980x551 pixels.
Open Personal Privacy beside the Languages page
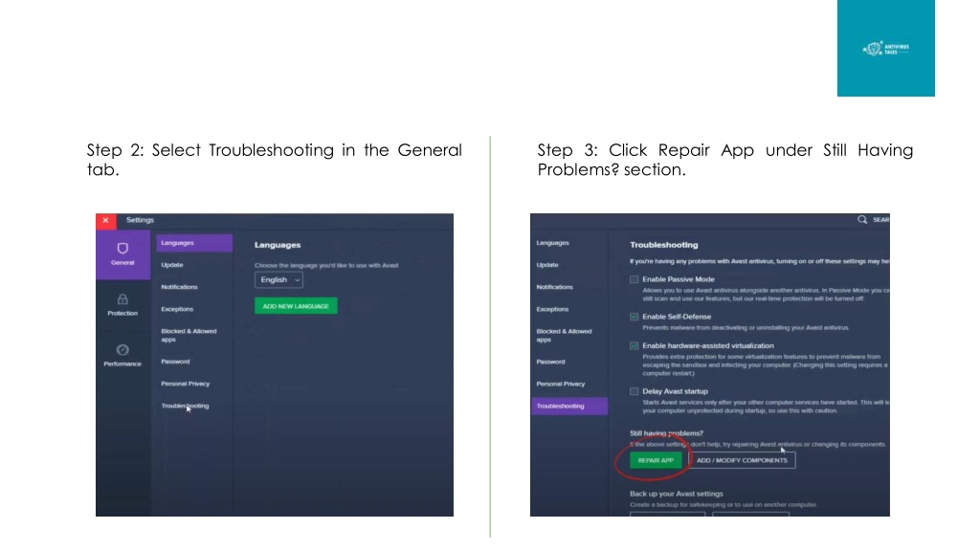pyautogui.click(x=185, y=384)
